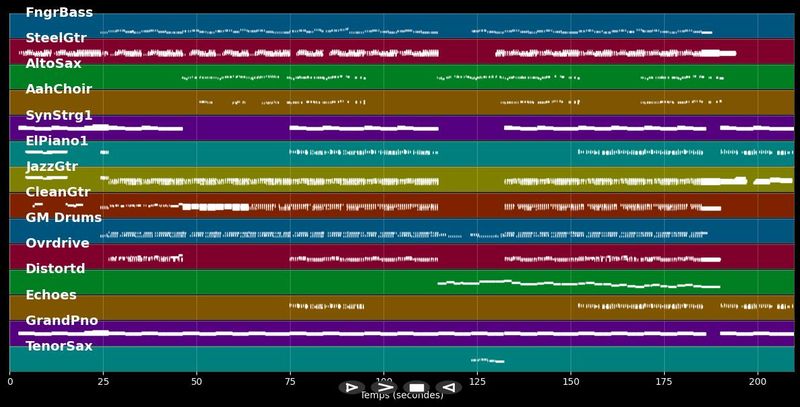Image resolution: width=800 pixels, height=407 pixels.
Task: Click the short TenorSax note segment
Action: [x=487, y=361]
